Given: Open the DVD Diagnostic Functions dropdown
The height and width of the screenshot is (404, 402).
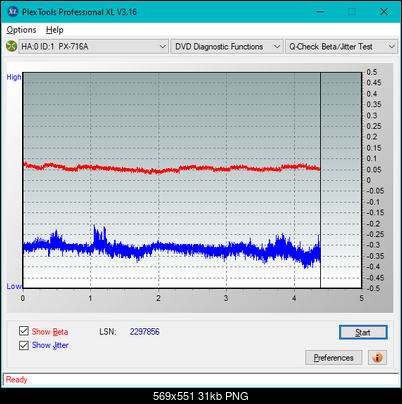Looking at the screenshot, I should [x=227, y=47].
